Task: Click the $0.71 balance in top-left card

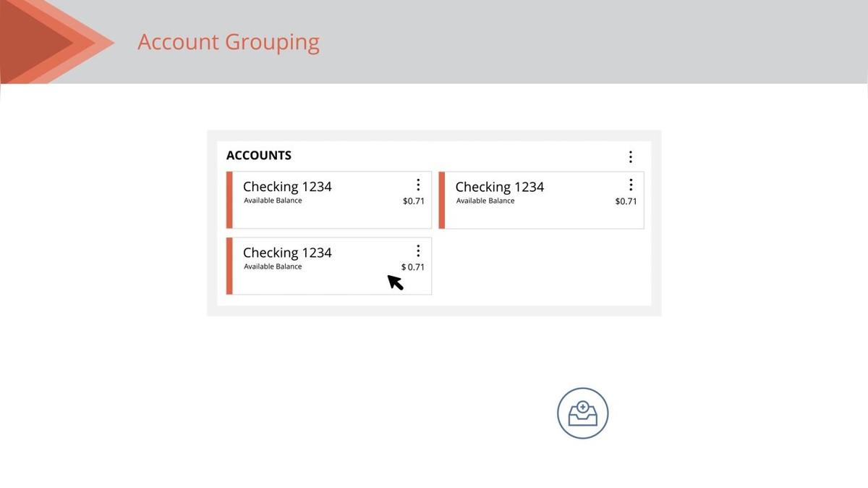Action: click(414, 201)
